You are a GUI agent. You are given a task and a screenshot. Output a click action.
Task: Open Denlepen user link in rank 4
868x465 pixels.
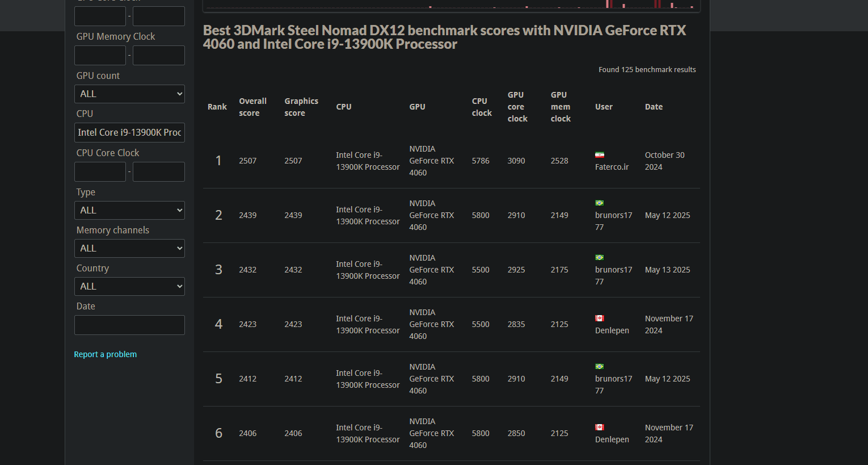(612, 330)
